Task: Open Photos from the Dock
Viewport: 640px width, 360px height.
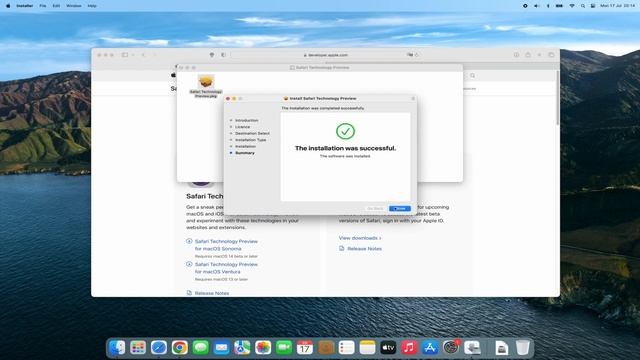Action: tap(263, 347)
